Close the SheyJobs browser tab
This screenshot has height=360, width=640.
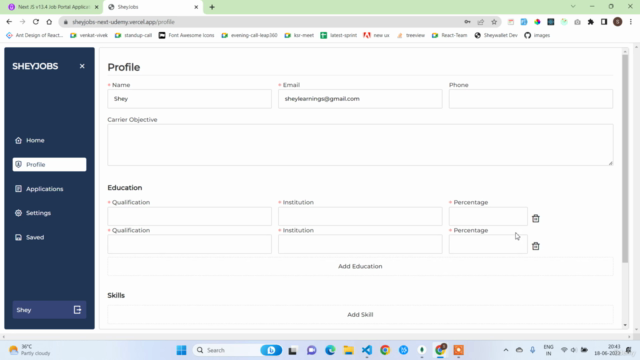(x=196, y=7)
